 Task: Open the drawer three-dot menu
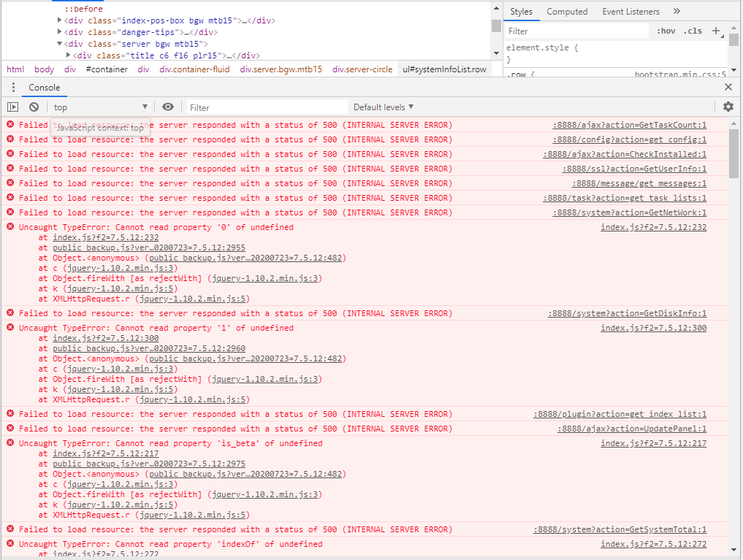13,88
